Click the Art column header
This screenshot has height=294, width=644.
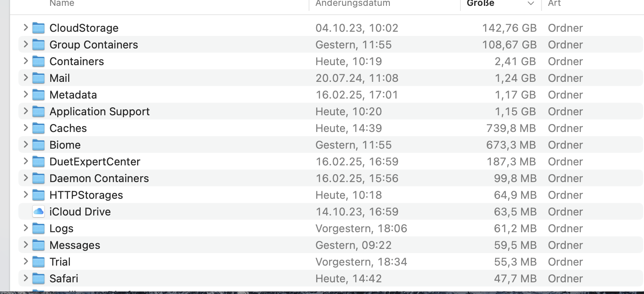pyautogui.click(x=554, y=3)
